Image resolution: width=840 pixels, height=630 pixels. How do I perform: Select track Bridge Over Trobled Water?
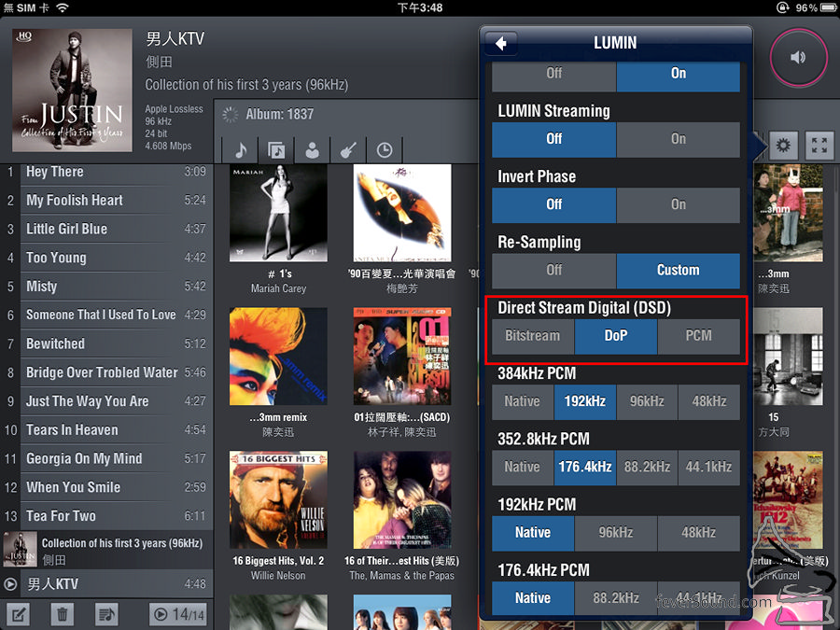point(106,372)
